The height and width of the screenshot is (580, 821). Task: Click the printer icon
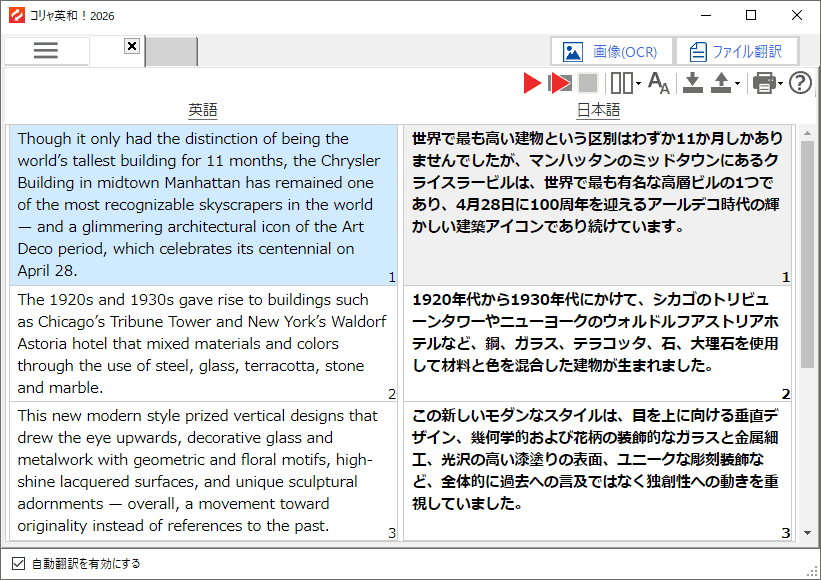[764, 84]
